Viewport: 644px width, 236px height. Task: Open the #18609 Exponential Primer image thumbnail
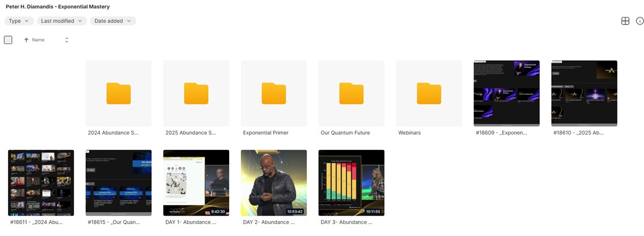point(506,94)
